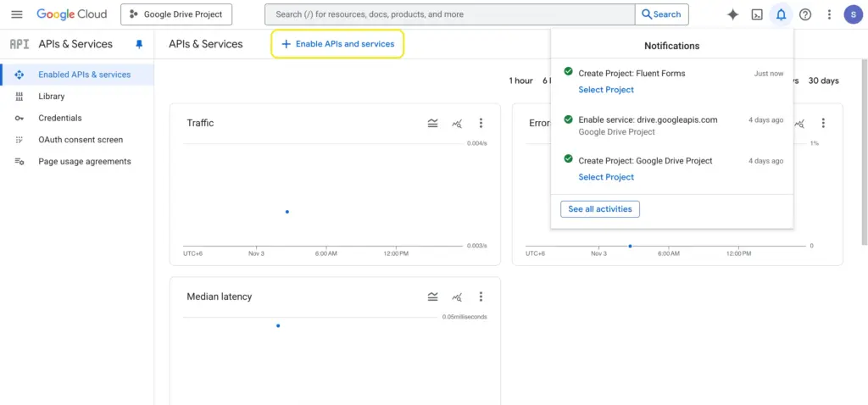Click Enable APIs and services button

coord(337,44)
